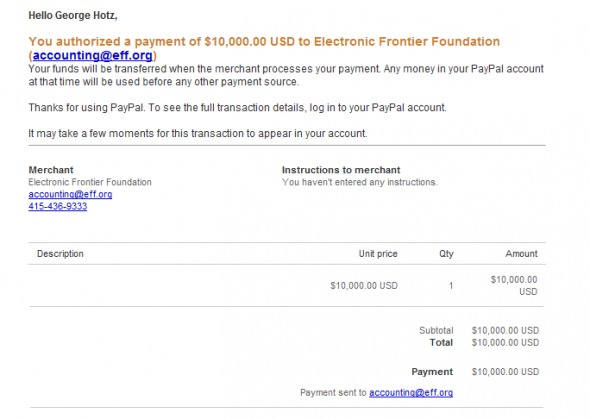Click the 'Hello George Hotz' greeting text

click(x=73, y=15)
